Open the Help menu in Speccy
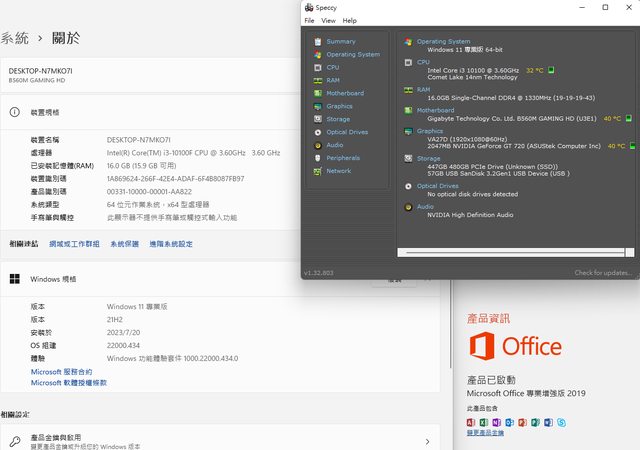 [x=349, y=20]
